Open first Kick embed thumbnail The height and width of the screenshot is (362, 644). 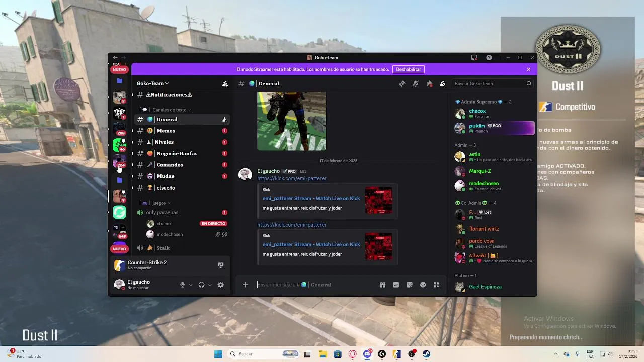[379, 200]
